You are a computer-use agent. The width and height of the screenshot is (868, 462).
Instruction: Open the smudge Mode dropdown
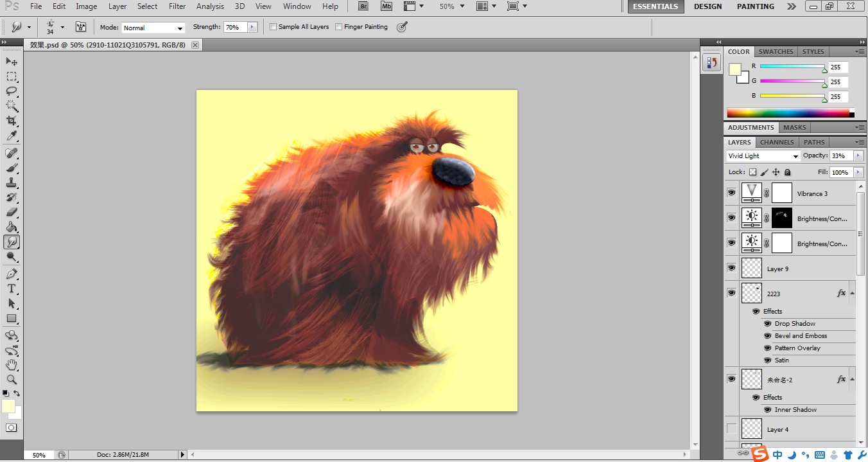coord(153,28)
